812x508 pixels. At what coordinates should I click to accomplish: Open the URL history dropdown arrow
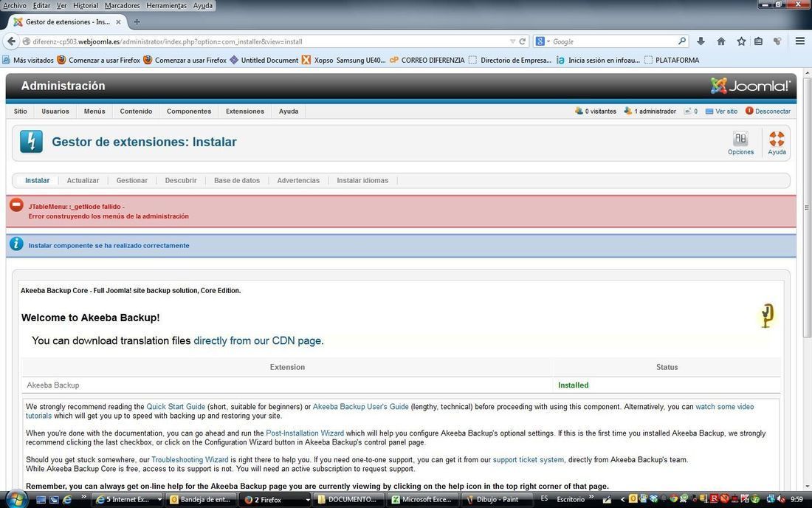tap(513, 41)
